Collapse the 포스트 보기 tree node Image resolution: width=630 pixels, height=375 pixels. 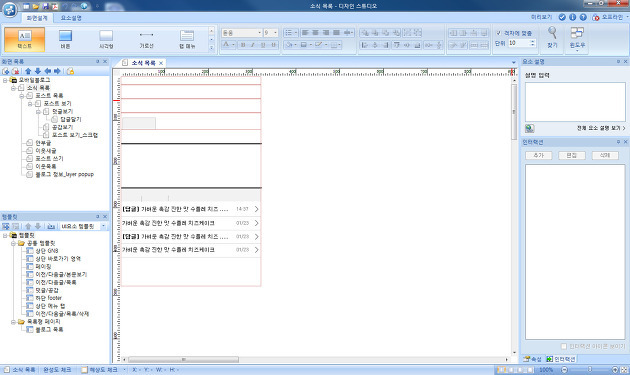pyautogui.click(x=30, y=104)
